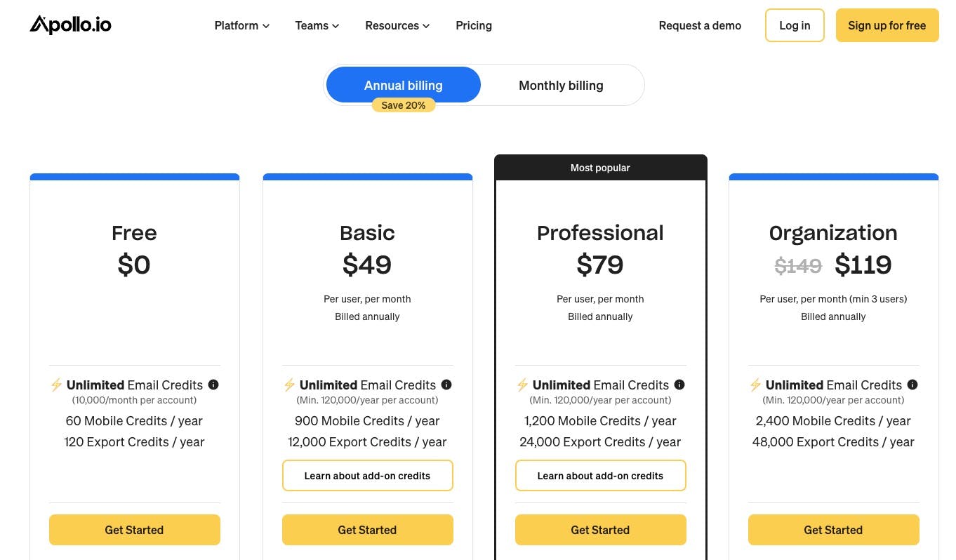
Task: Click lightning bolt icon in Basic plan
Action: [x=289, y=385]
